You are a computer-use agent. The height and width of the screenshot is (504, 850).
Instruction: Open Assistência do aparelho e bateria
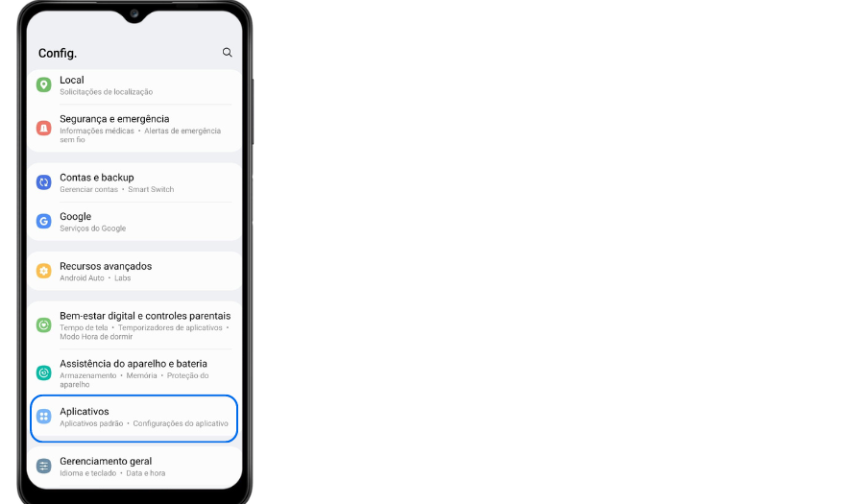[x=134, y=372]
